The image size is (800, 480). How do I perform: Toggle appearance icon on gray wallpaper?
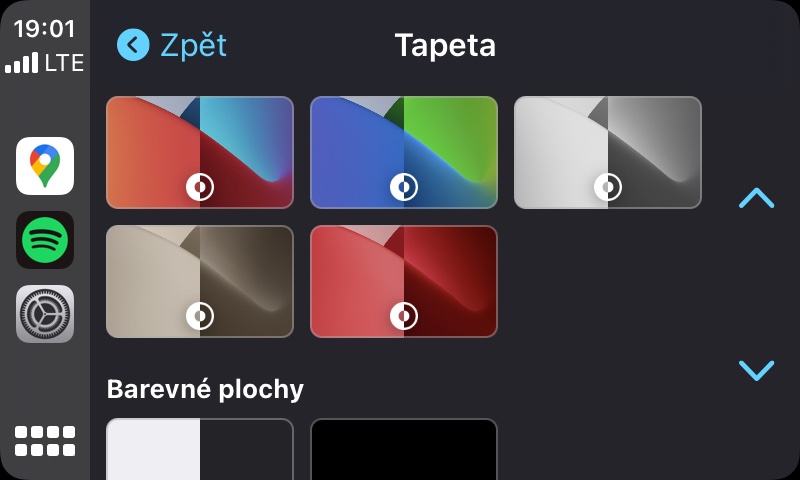(608, 187)
